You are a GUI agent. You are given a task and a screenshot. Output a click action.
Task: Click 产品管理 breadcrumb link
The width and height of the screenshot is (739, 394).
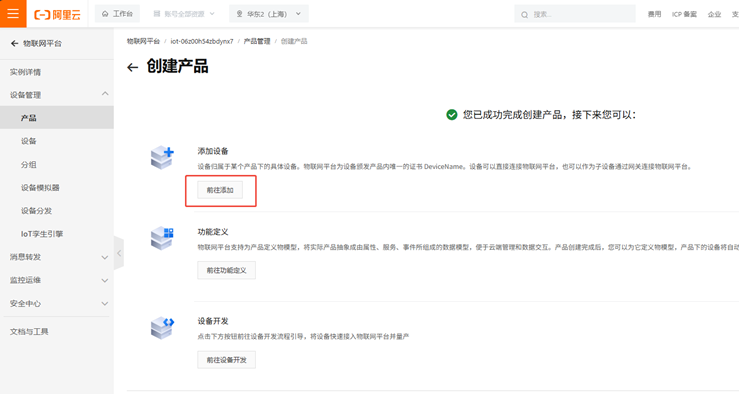pyautogui.click(x=257, y=41)
